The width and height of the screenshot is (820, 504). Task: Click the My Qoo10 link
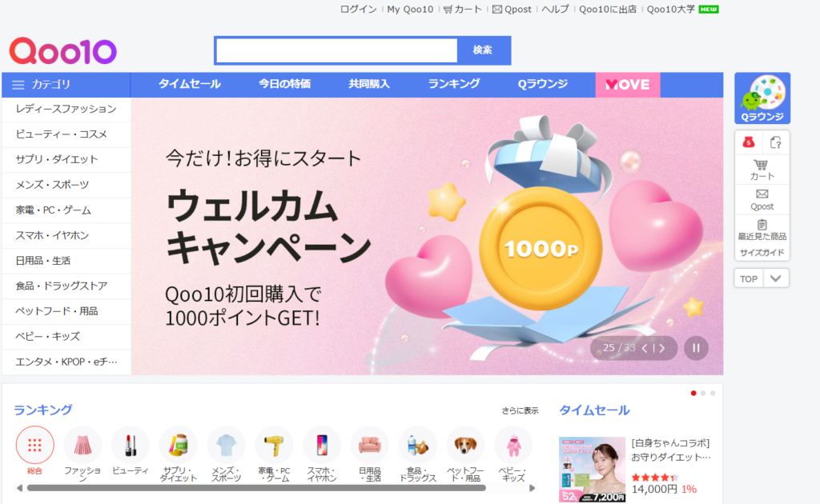click(410, 10)
